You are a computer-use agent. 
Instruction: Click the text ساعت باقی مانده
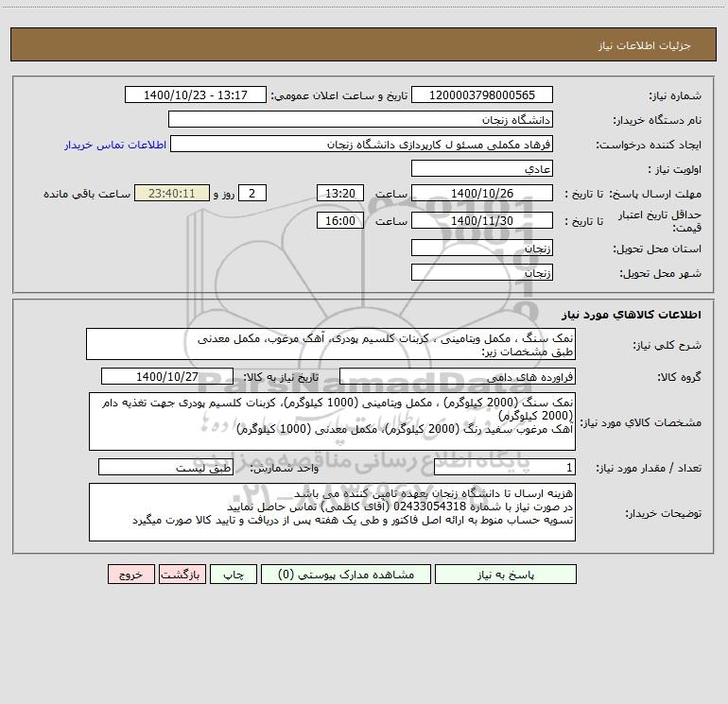pos(87,194)
